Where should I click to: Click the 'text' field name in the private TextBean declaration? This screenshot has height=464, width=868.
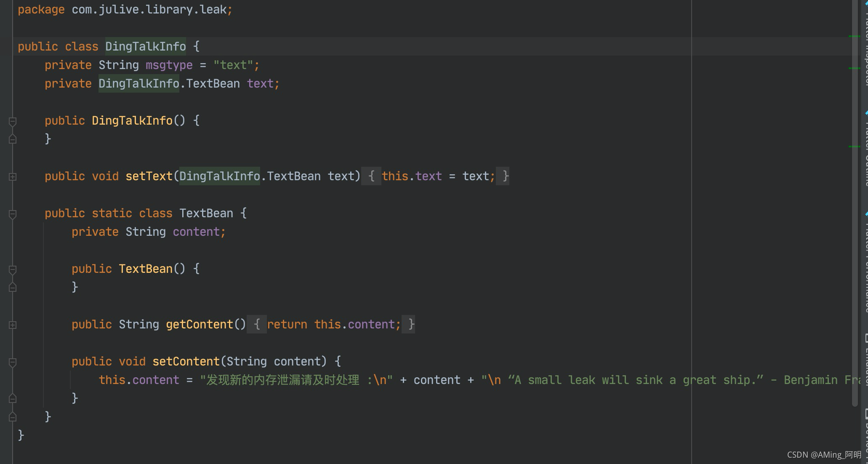[x=260, y=83]
